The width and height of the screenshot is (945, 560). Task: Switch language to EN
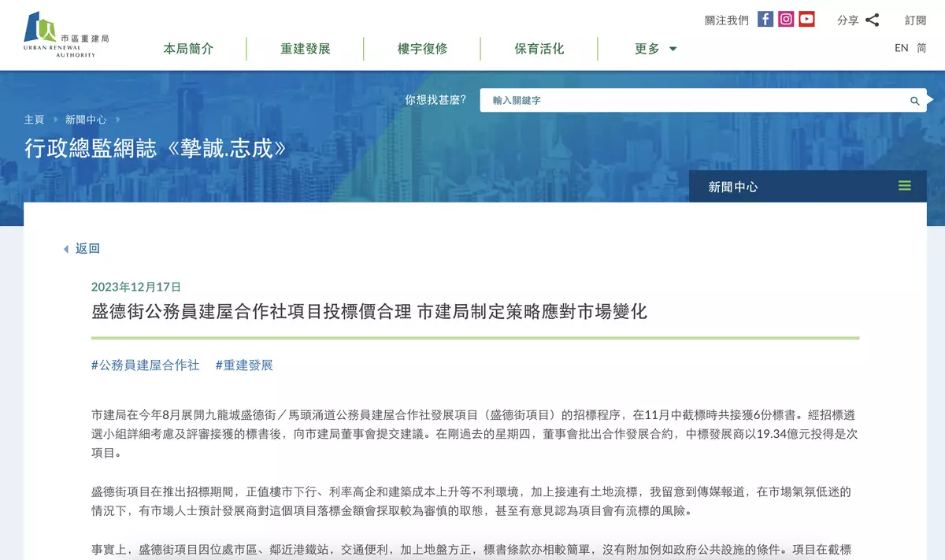pyautogui.click(x=902, y=48)
